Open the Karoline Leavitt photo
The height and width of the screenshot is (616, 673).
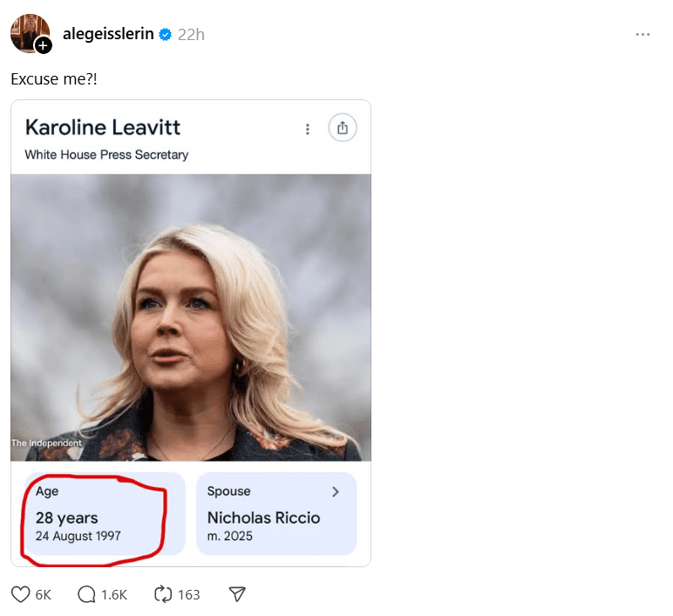coord(191,317)
